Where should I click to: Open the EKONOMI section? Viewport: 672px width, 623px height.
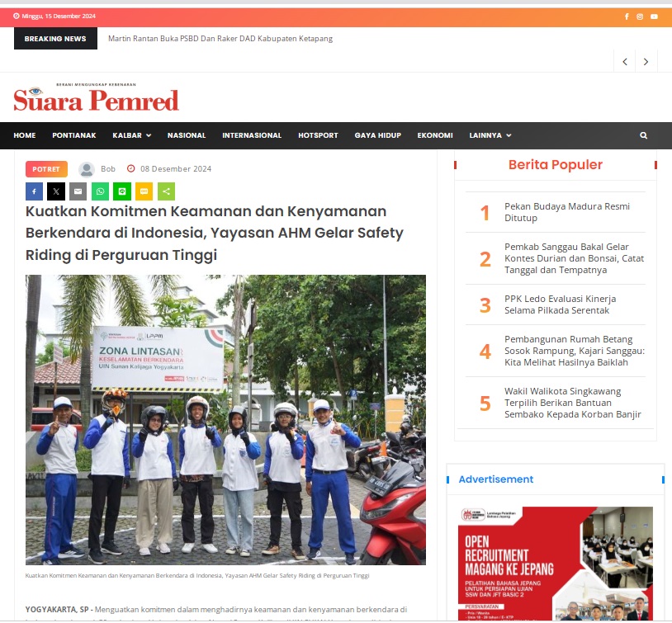(435, 135)
